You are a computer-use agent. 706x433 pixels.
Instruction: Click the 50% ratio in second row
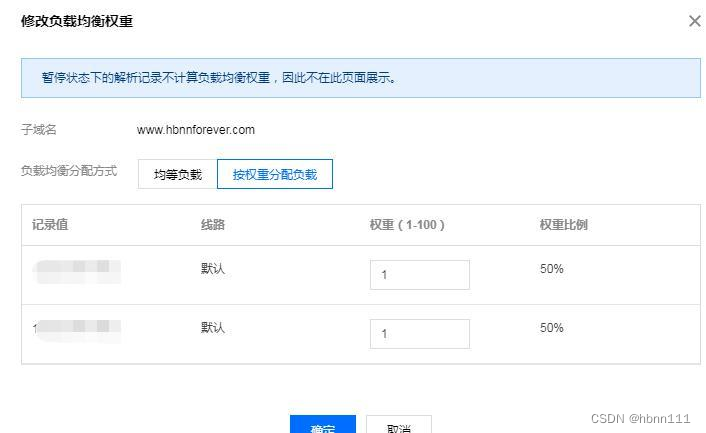coord(552,328)
